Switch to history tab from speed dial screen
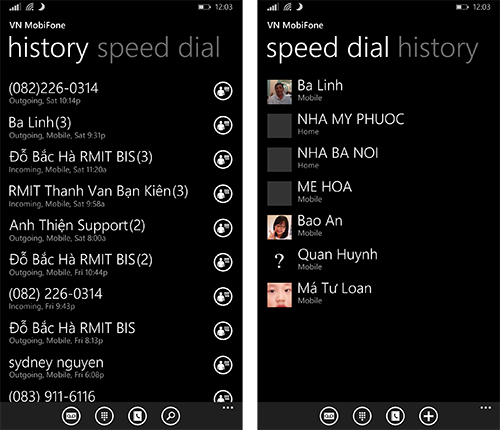Image resolution: width=500 pixels, height=430 pixels. pos(438,49)
